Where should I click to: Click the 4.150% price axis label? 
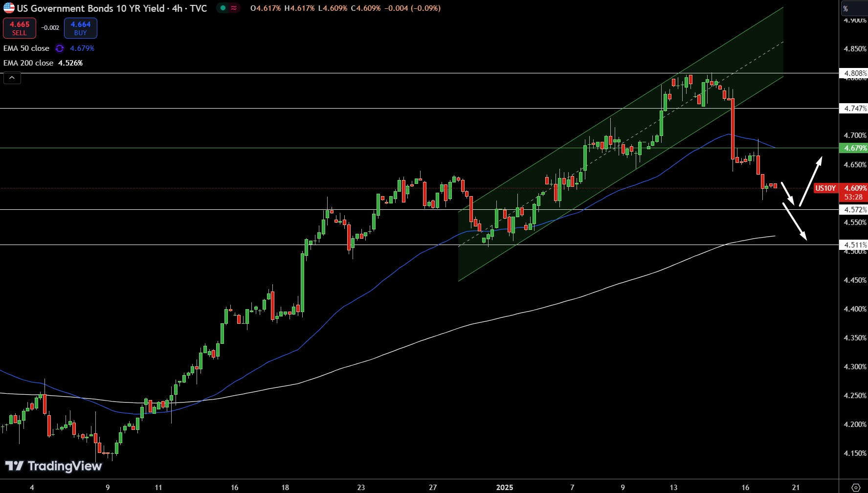(x=855, y=453)
